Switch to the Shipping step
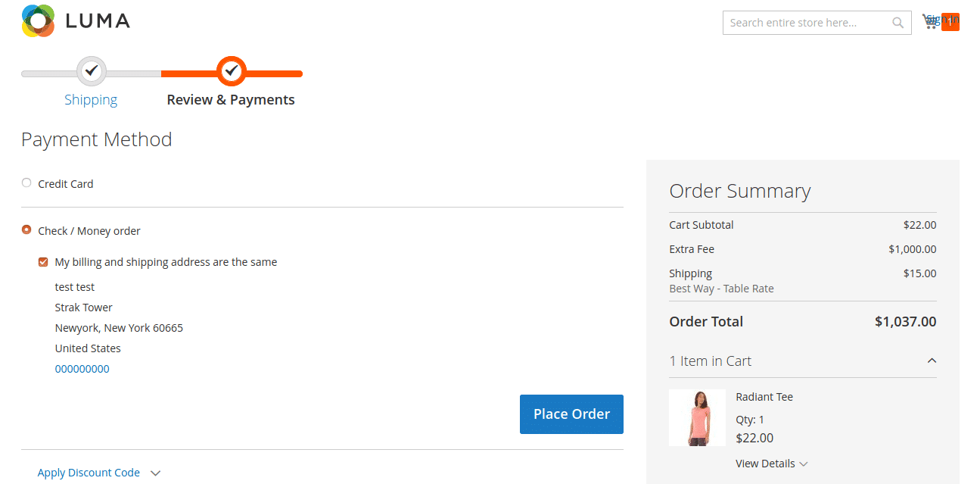Image resolution: width=980 pixels, height=484 pixels. point(91,99)
